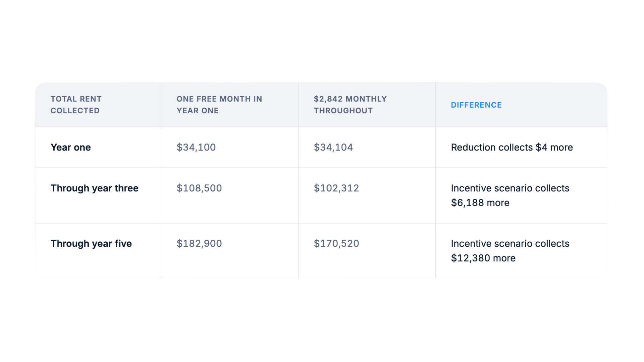Viewport: 644px width, 362px height.
Task: Click the Year one row label
Action: point(71,147)
